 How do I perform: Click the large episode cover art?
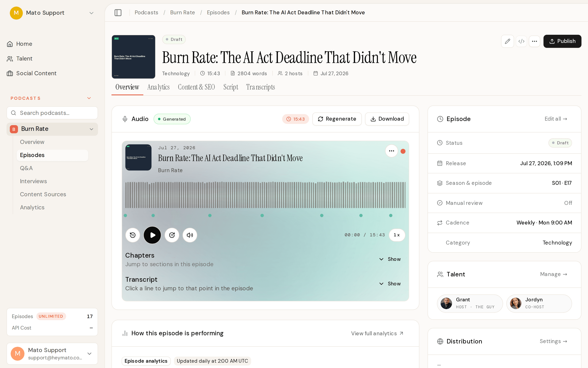pyautogui.click(x=133, y=57)
